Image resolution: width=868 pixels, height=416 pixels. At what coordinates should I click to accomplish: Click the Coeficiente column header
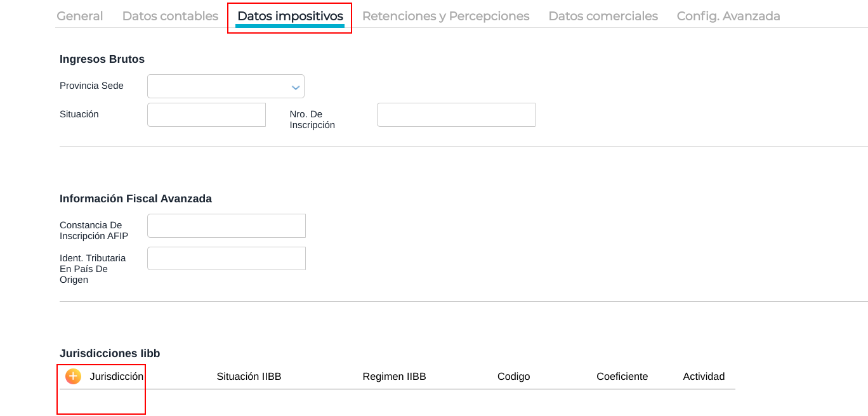(622, 377)
